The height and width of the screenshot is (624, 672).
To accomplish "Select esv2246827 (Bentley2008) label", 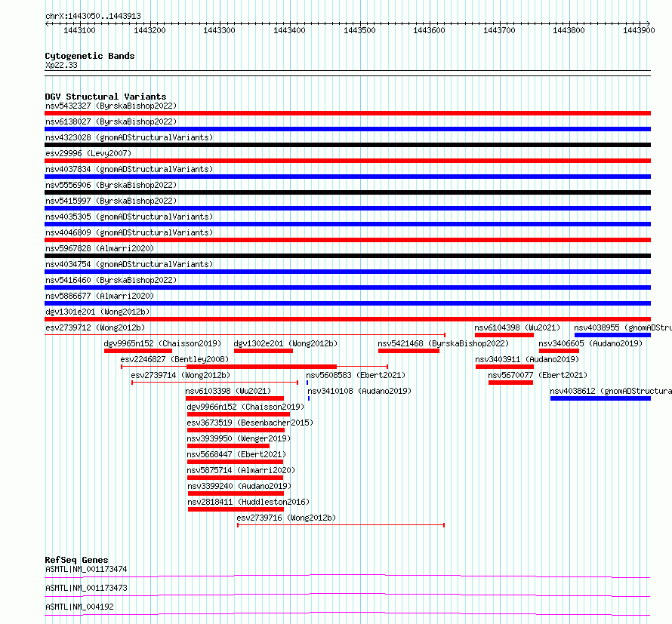I will (x=174, y=359).
